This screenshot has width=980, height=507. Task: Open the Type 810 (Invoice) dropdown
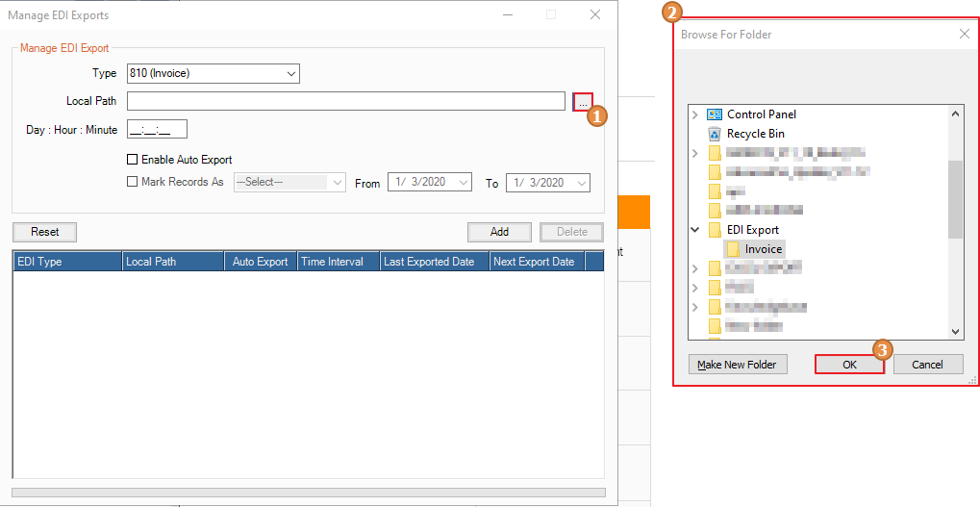point(291,73)
